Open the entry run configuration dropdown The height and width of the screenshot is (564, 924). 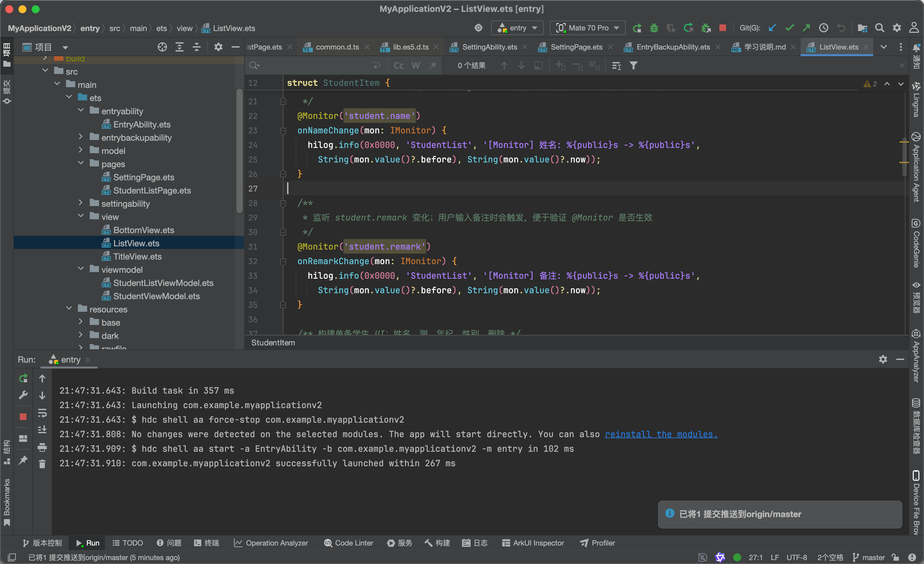pyautogui.click(x=517, y=28)
